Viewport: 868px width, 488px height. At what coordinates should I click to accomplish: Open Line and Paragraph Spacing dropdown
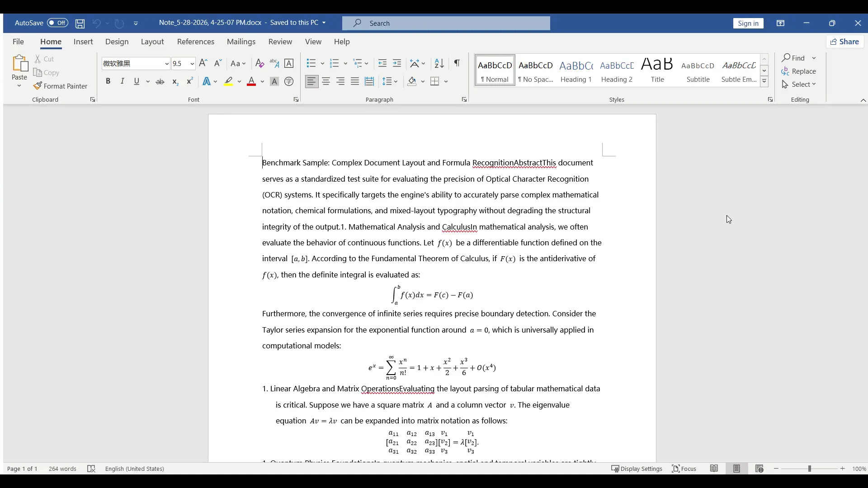click(x=390, y=82)
